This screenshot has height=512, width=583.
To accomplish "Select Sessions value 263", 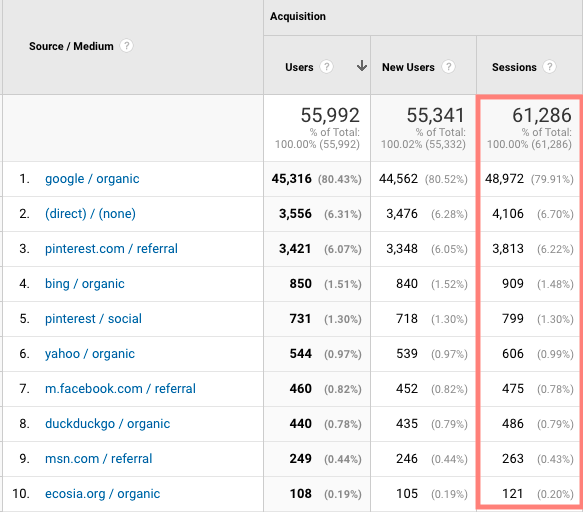I will point(513,458).
